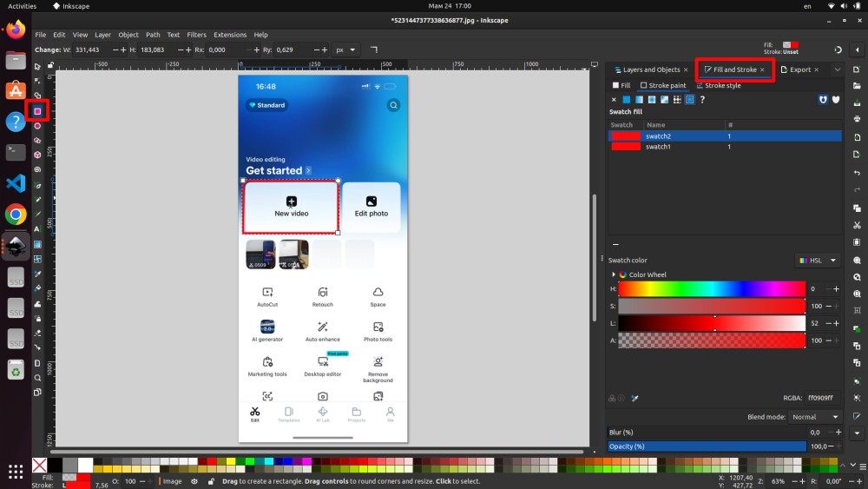
Task: Close the Fill and Stroke tab
Action: [x=762, y=69]
